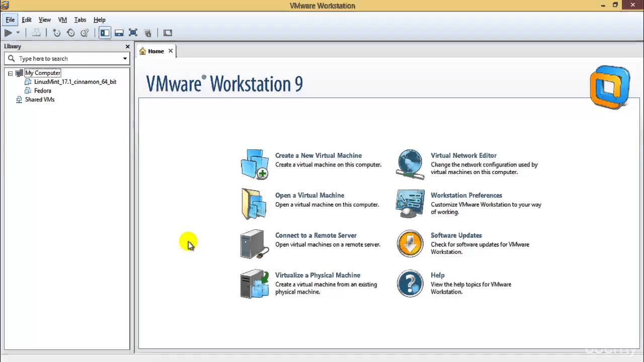
Task: Click the VMware Workstation logo at top right
Action: coord(610,87)
